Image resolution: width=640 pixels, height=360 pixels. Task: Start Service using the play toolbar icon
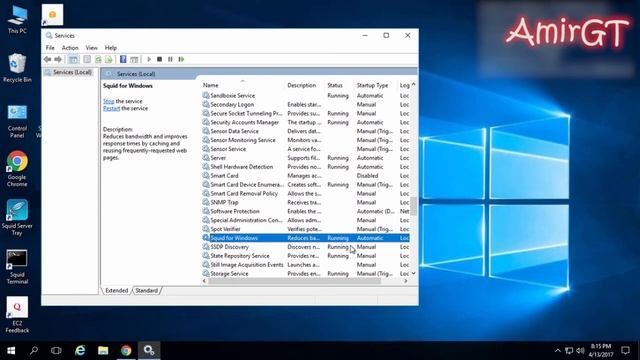tap(149, 59)
